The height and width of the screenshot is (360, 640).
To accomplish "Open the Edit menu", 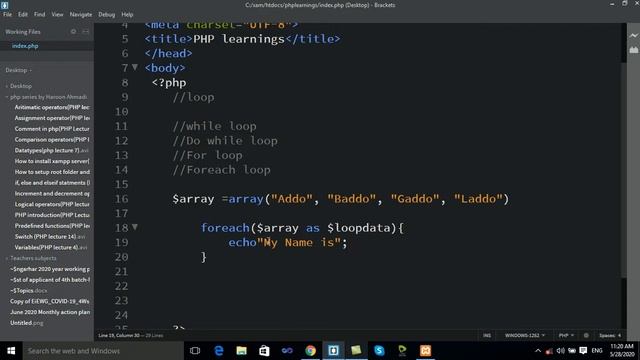I will tap(23, 14).
